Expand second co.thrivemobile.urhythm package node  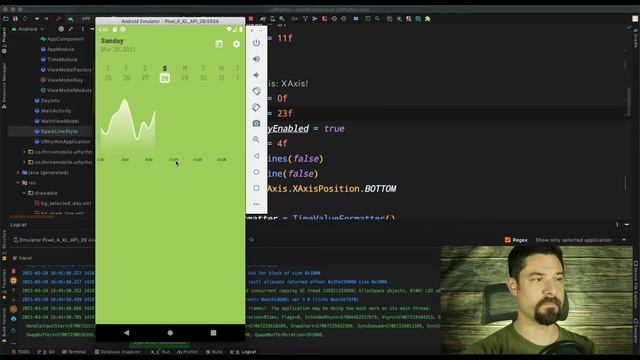point(24,162)
